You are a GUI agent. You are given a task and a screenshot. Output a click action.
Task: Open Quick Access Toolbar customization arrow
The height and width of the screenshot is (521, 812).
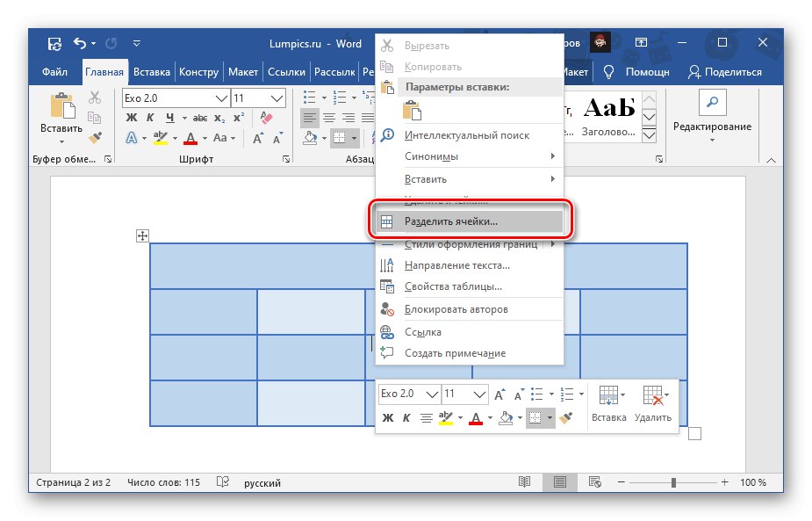(x=137, y=44)
